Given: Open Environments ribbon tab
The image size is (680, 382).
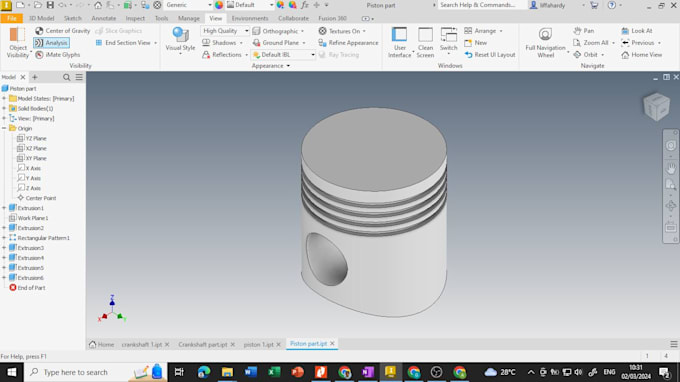Looking at the screenshot, I should (x=250, y=19).
